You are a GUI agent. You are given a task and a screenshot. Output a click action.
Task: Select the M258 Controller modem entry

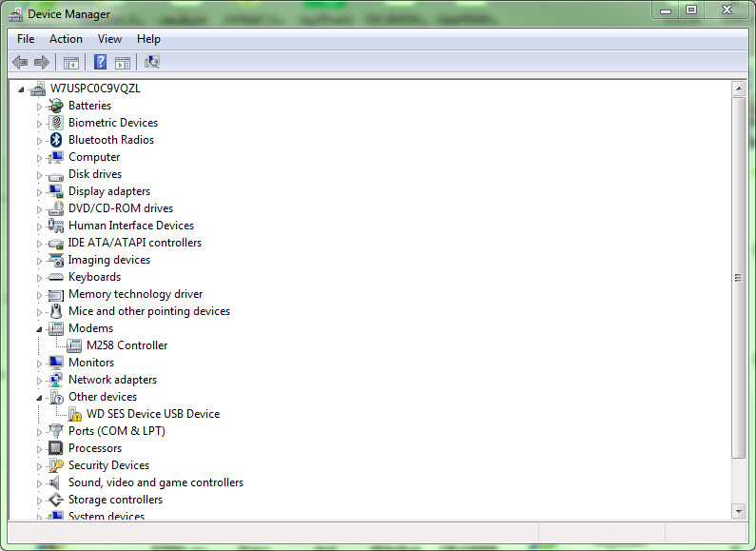pyautogui.click(x=126, y=345)
